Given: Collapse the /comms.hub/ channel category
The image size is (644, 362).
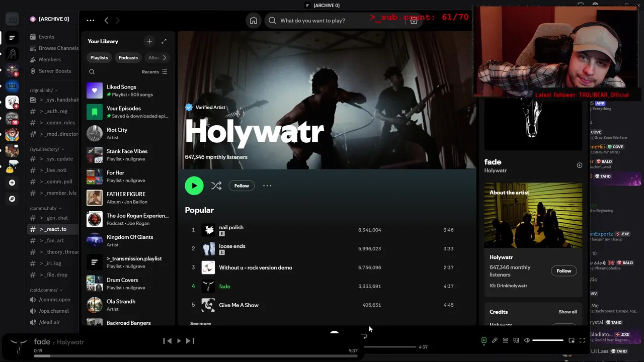Looking at the screenshot, I should [x=45, y=208].
